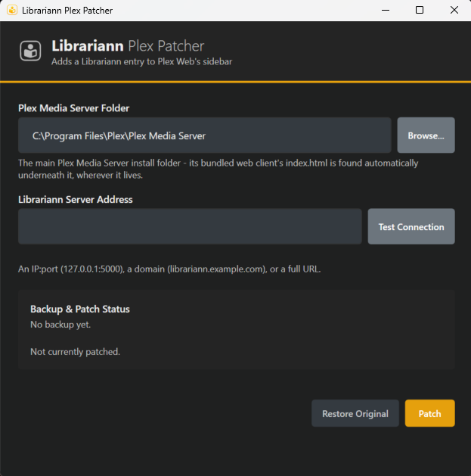Maximize the Librariann Plex Patcher window
The height and width of the screenshot is (476, 471).
[420, 10]
